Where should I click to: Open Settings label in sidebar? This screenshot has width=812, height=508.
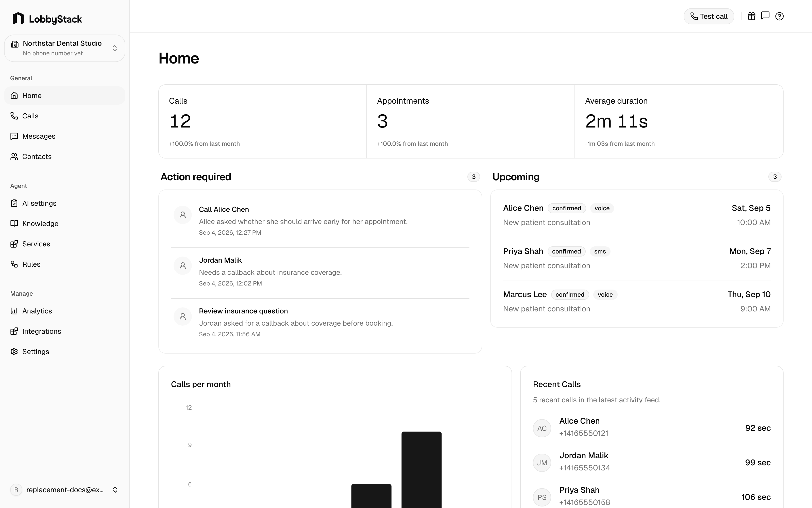point(36,352)
